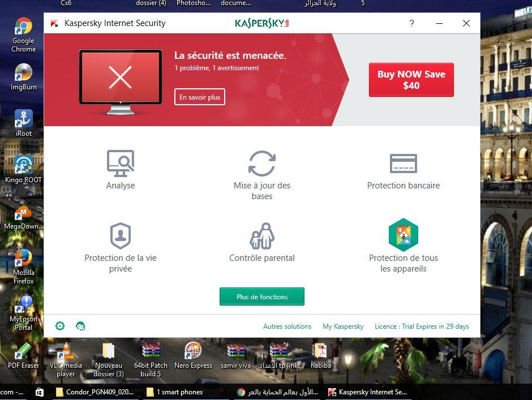
Task: Select Nouveau dossier (3) folder
Action: point(109,360)
